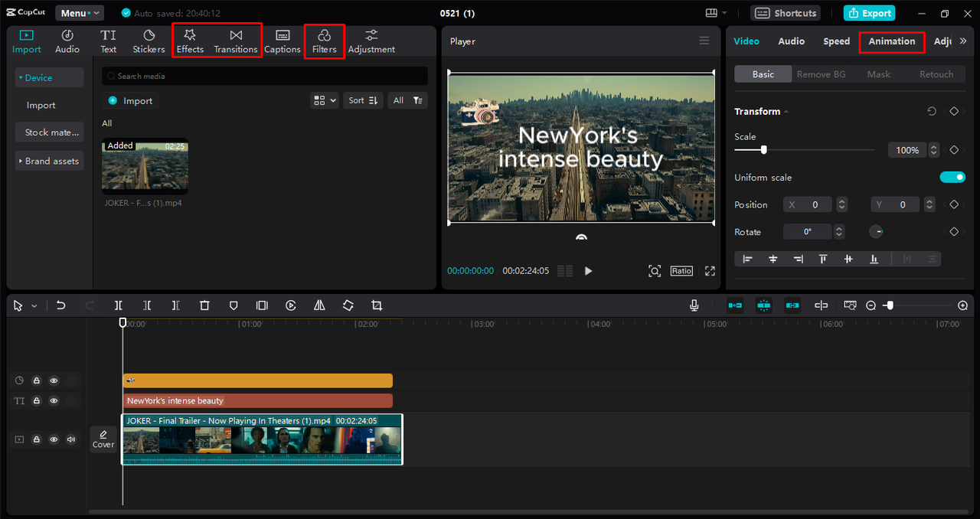
Task: Select the Crop tool in timeline toolbar
Action: (x=377, y=305)
